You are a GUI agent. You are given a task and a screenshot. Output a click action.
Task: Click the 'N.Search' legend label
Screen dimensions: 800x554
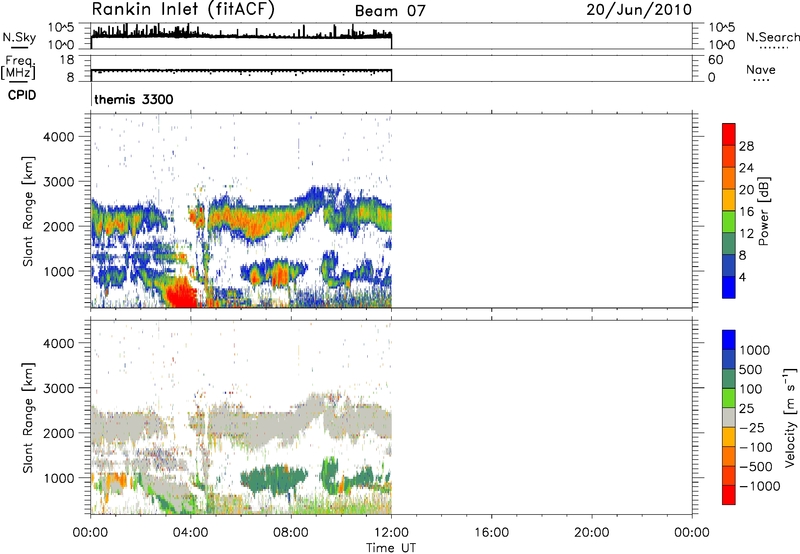(x=772, y=37)
